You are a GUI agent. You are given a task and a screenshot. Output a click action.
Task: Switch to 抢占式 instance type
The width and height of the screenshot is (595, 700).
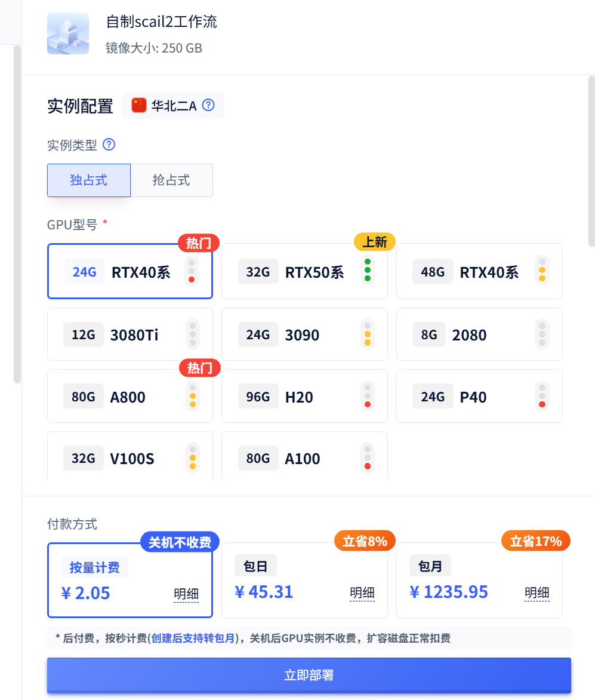coord(172,180)
